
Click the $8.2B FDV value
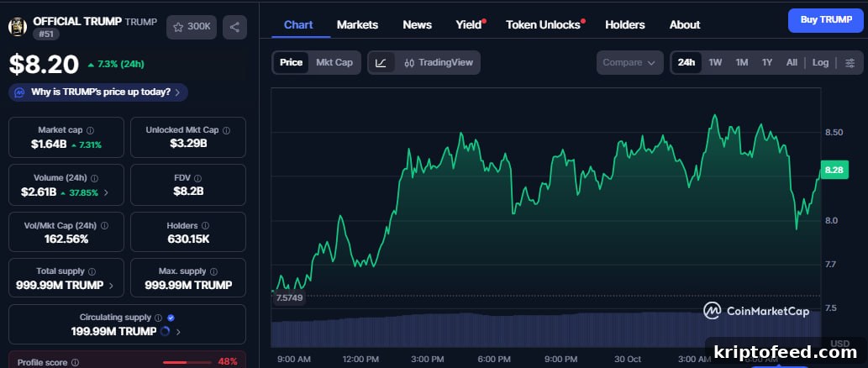pos(188,192)
